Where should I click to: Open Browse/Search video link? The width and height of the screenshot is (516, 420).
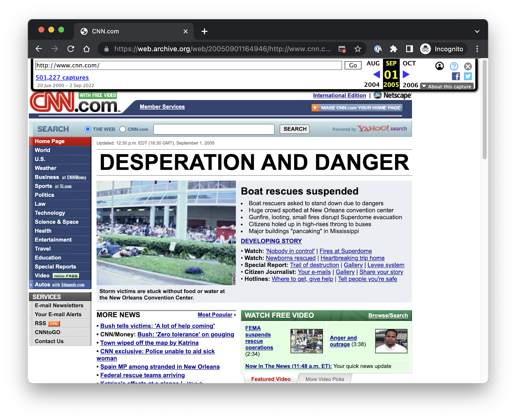(388, 315)
